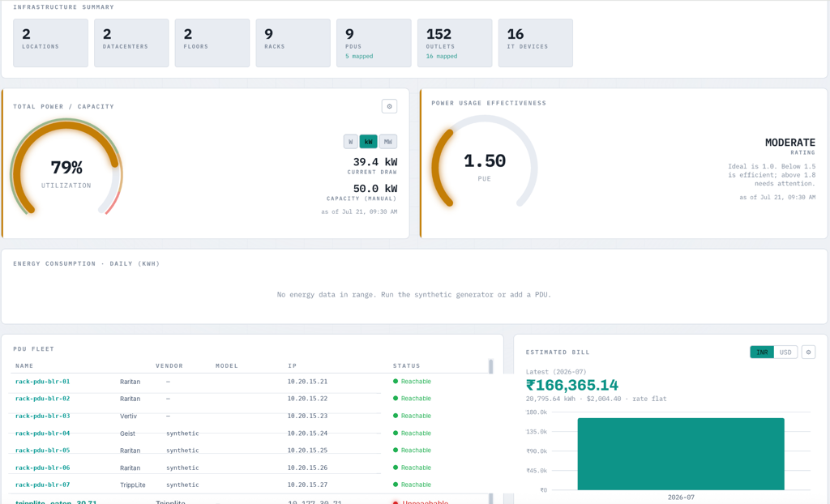Click the IP address 10.20.15.21
830x504 pixels.
(x=307, y=381)
